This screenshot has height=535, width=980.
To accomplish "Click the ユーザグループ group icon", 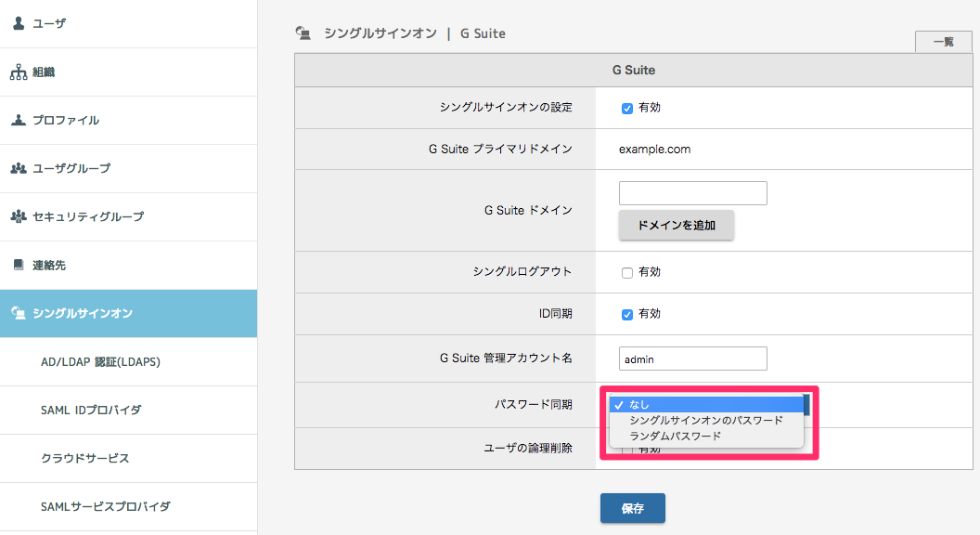I will tap(19, 168).
